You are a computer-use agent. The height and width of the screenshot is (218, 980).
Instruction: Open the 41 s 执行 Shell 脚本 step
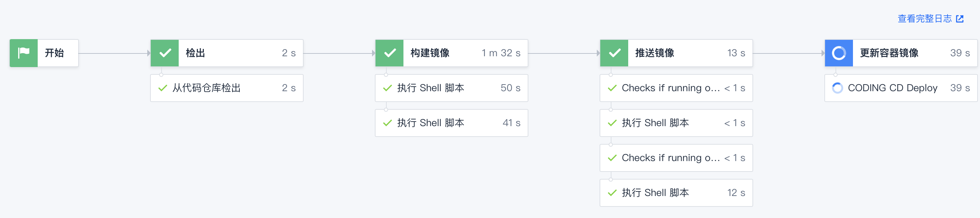(x=451, y=123)
